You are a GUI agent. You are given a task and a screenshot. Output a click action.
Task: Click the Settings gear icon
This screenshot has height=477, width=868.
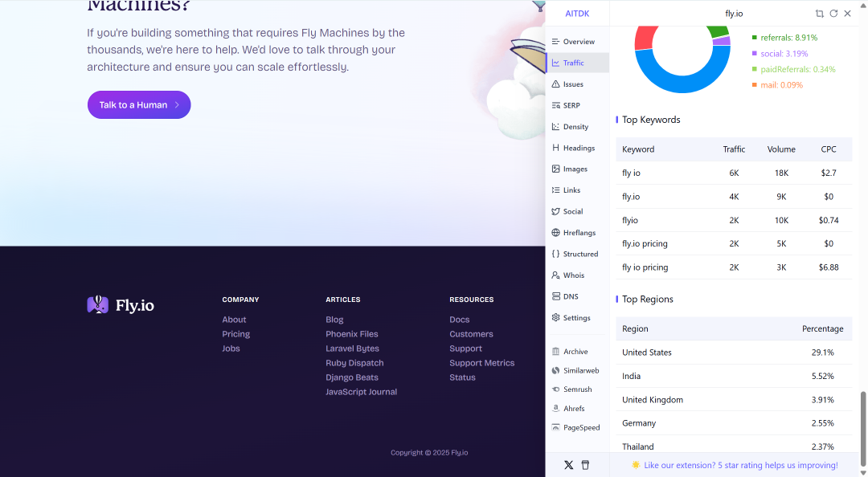(x=556, y=318)
